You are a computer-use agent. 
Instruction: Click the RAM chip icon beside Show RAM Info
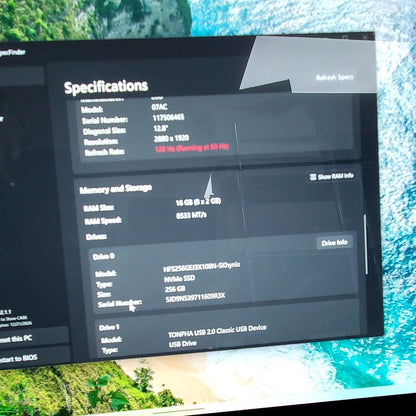[313, 177]
